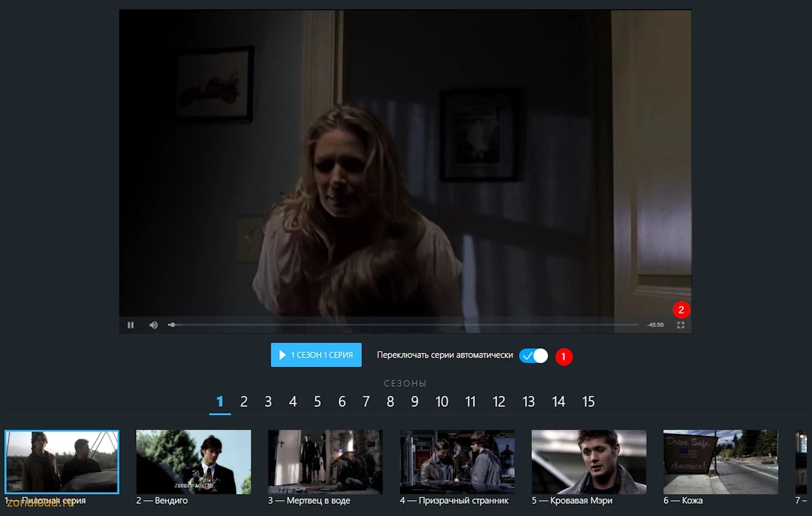Select season 9 tab
Image resolution: width=812 pixels, height=516 pixels.
(x=415, y=402)
